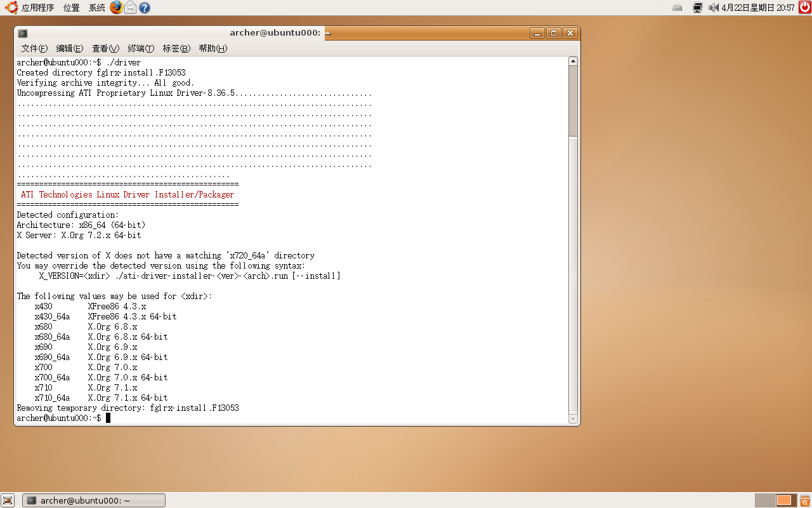This screenshot has width=812, height=508.
Task: Click the terminal window menu icon in titlebar
Action: coord(23,33)
